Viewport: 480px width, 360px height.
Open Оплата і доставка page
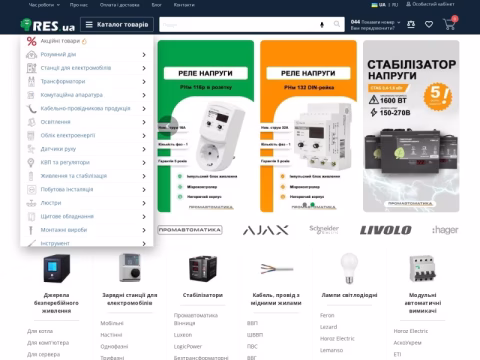[x=120, y=5]
